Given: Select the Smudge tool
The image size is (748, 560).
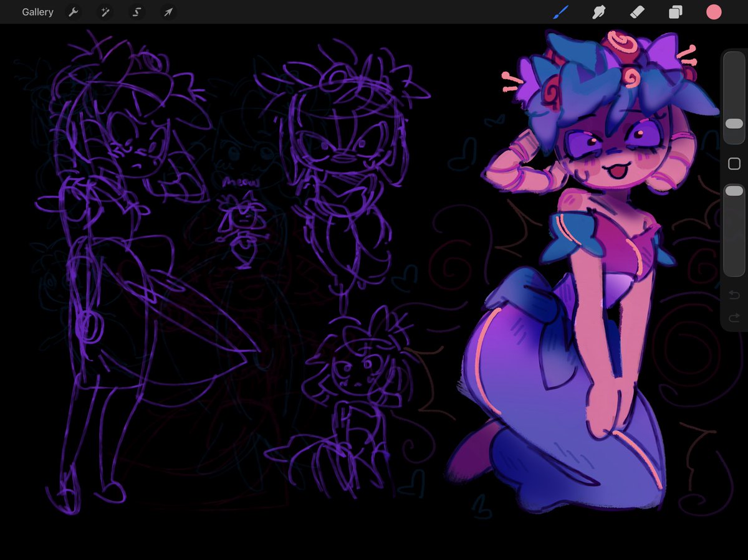Looking at the screenshot, I should click(x=599, y=12).
